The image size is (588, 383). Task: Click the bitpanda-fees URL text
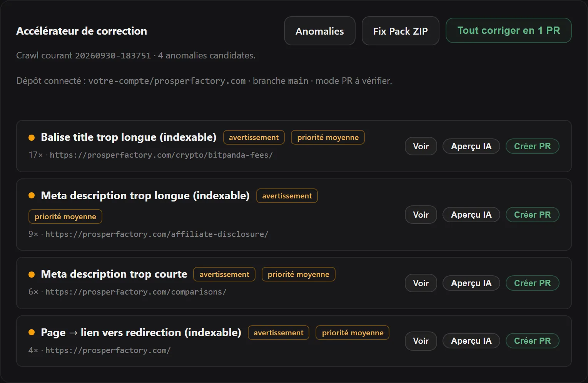pyautogui.click(x=161, y=155)
